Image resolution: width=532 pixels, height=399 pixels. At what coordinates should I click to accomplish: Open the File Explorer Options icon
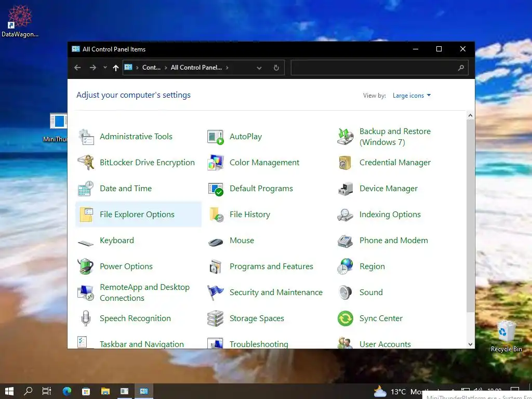click(x=86, y=215)
